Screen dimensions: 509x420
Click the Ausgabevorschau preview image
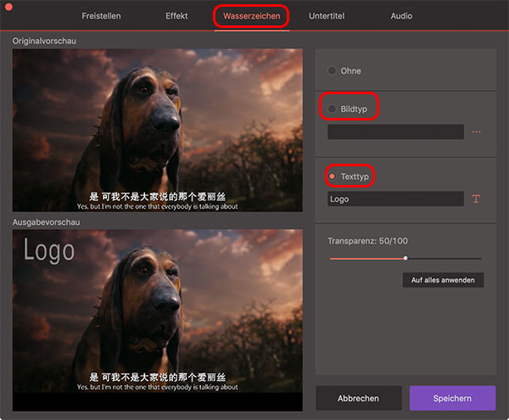pos(158,321)
